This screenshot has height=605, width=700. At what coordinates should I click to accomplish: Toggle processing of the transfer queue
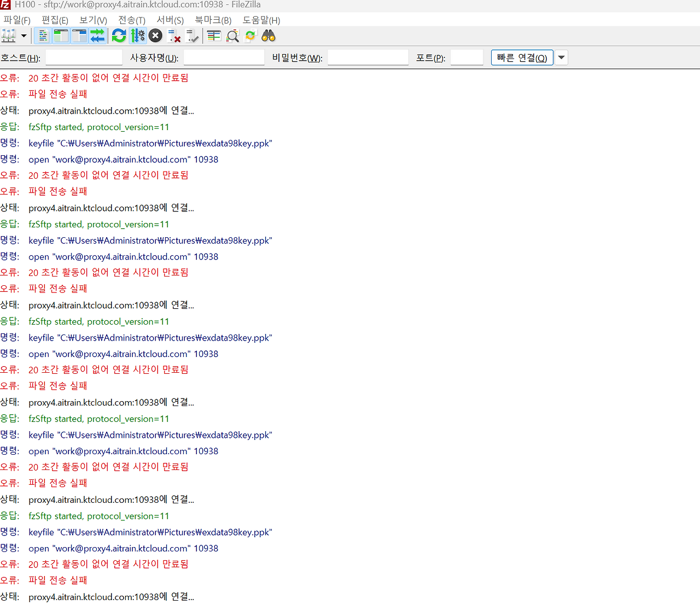coord(137,36)
